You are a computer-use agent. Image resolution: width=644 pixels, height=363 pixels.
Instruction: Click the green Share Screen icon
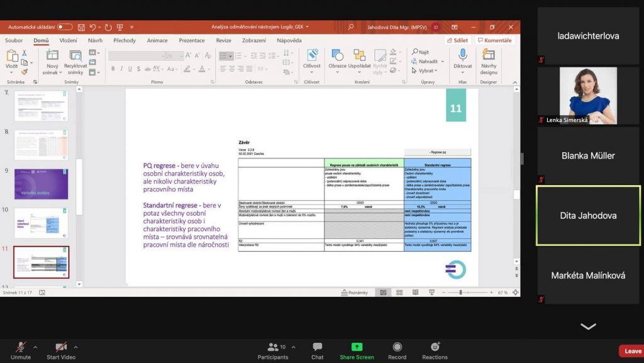[x=357, y=347]
